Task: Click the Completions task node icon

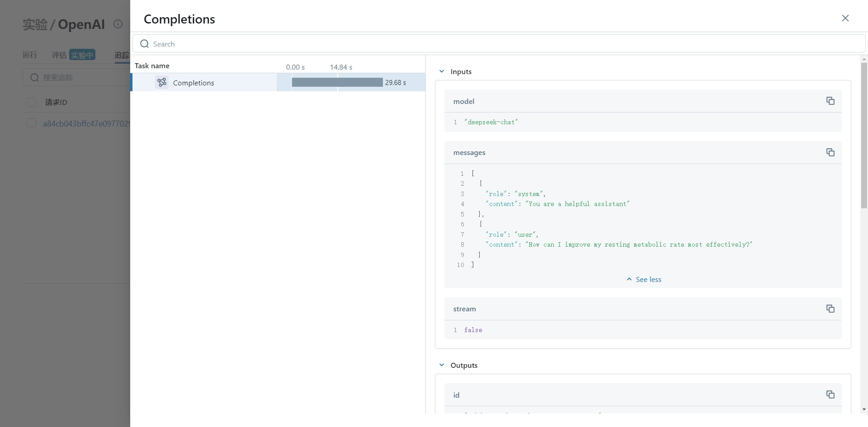Action: click(x=162, y=82)
